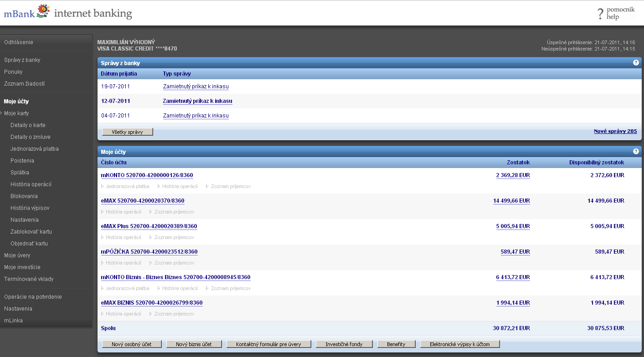Click eMAX BIZNIS balance 1 994,14 EUR
The height and width of the screenshot is (357, 644).
click(513, 303)
